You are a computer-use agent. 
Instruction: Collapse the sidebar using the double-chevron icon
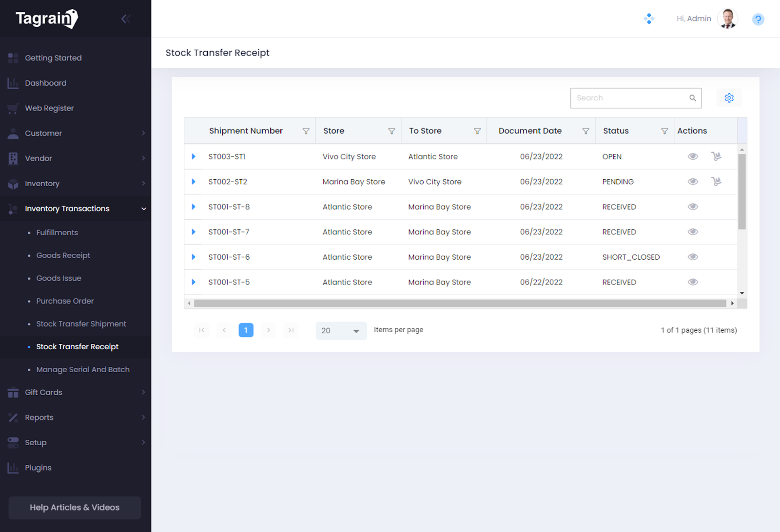click(x=126, y=19)
